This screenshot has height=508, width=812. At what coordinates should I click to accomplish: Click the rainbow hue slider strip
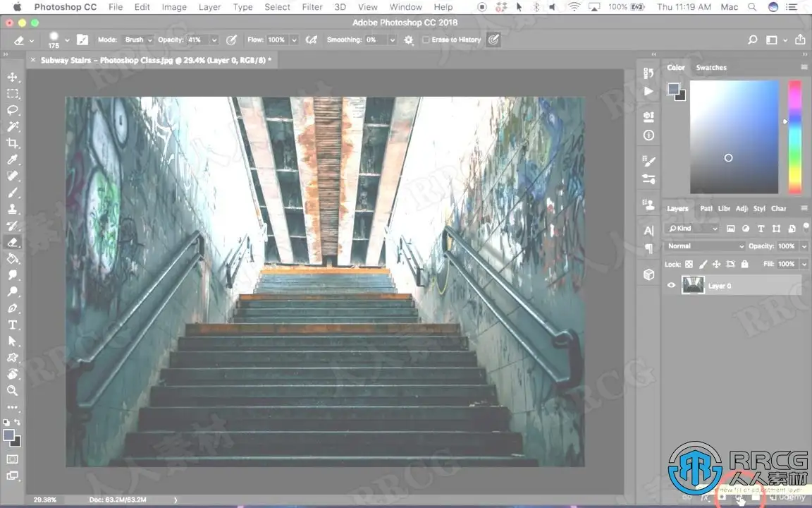click(794, 137)
